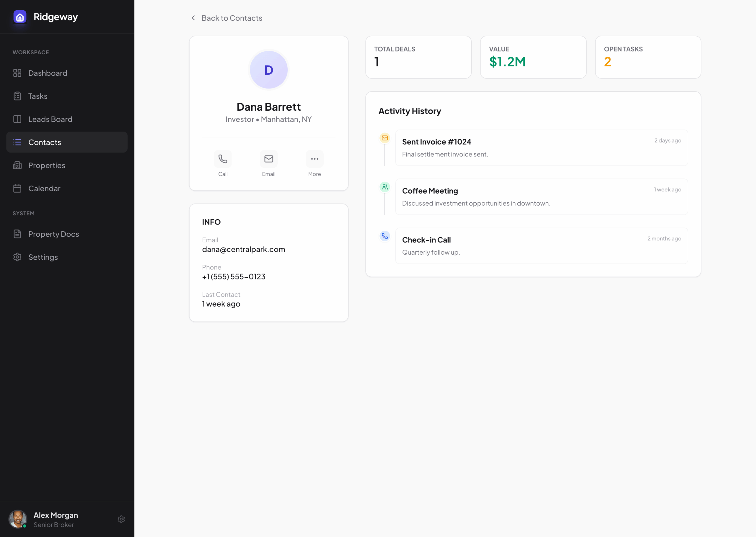
Task: Open the Tasks sidebar item
Action: pos(38,96)
